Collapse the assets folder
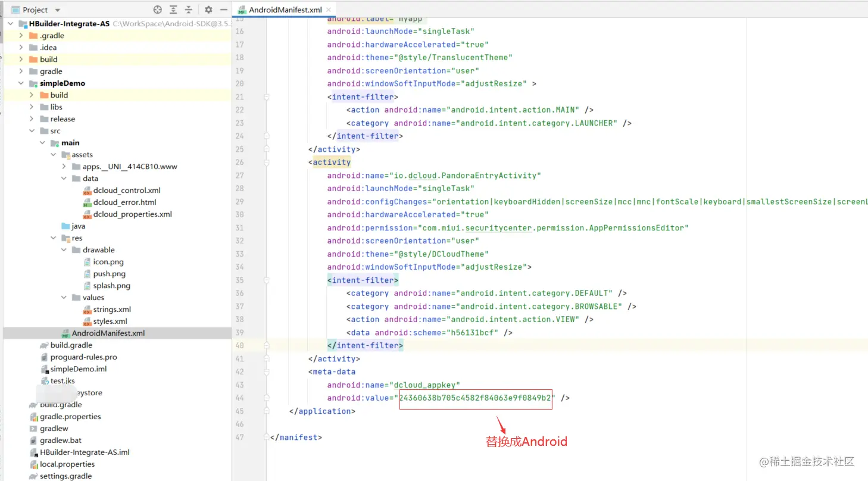 54,155
